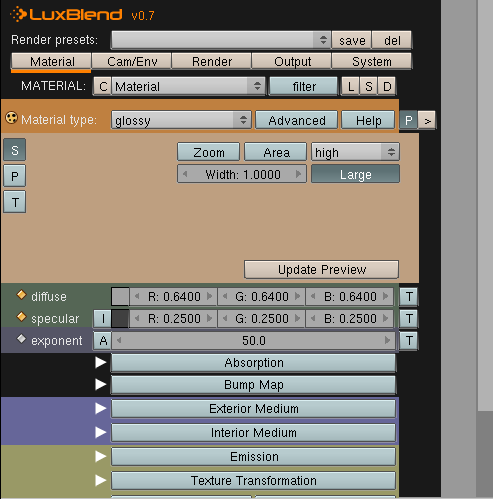The width and height of the screenshot is (493, 499).
Task: Switch to the Cam/Env tab
Action: click(x=132, y=62)
